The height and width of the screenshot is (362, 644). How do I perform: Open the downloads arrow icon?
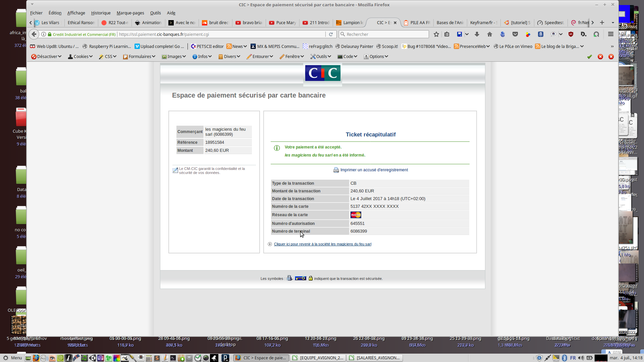click(477, 34)
